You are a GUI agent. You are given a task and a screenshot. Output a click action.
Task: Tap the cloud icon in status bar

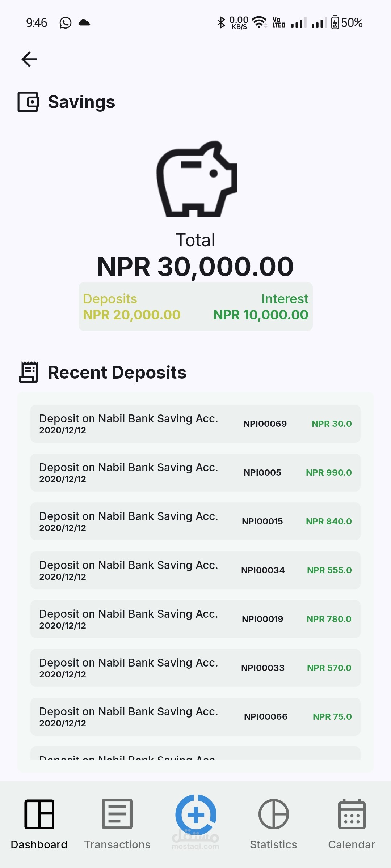[84, 23]
